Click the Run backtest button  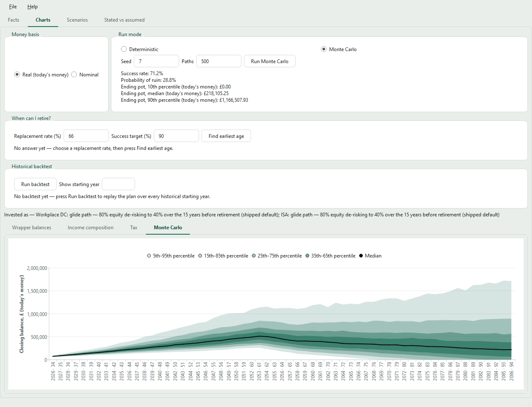click(35, 184)
